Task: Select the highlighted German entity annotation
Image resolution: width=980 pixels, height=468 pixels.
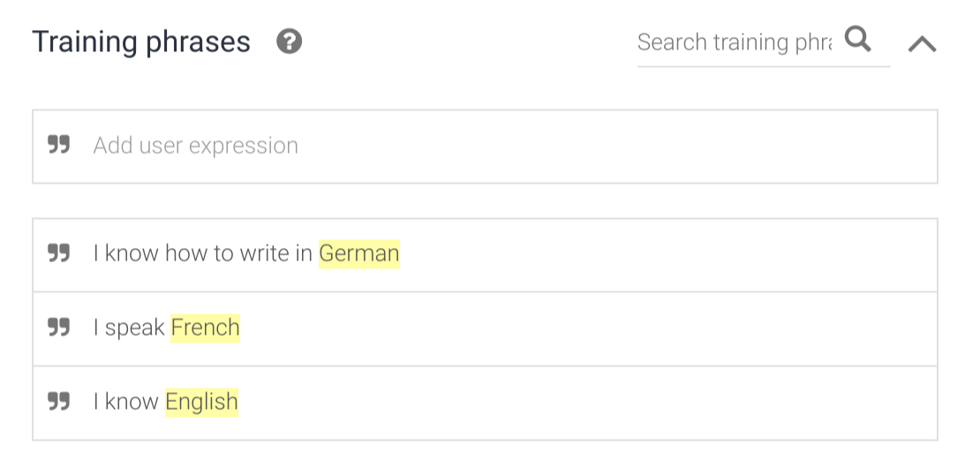Action: (359, 254)
